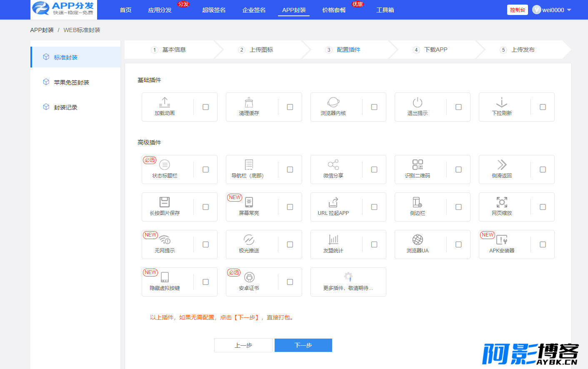Open the 首页 nav item
The image size is (588, 369).
coord(125,10)
